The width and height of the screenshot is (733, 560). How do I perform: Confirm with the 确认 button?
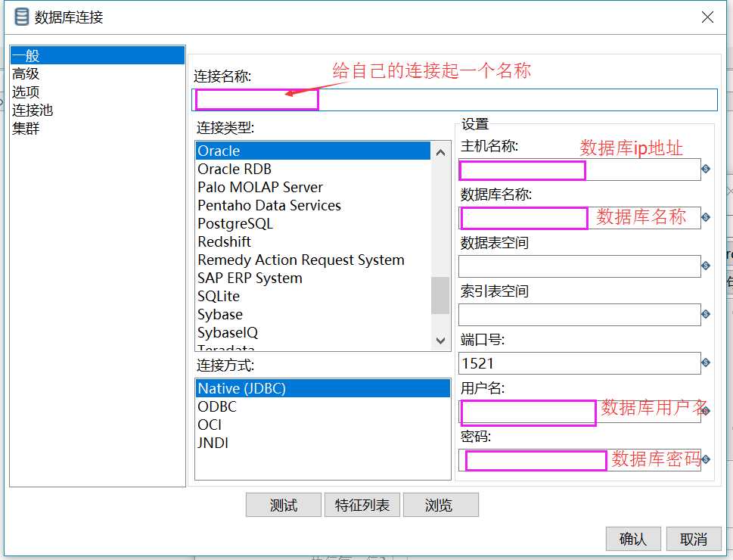click(x=633, y=539)
